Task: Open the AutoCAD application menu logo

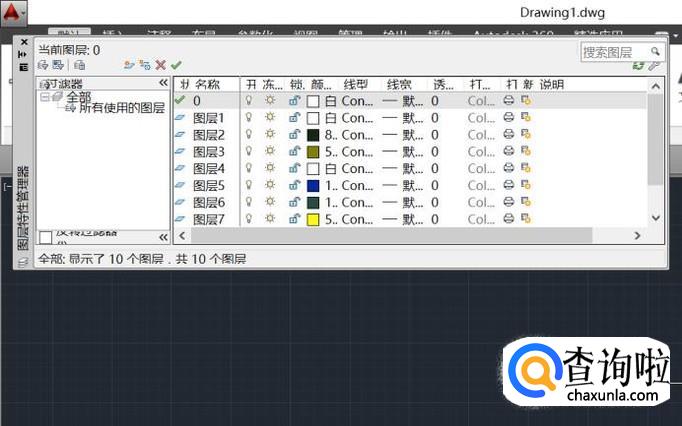Action: pyautogui.click(x=13, y=14)
